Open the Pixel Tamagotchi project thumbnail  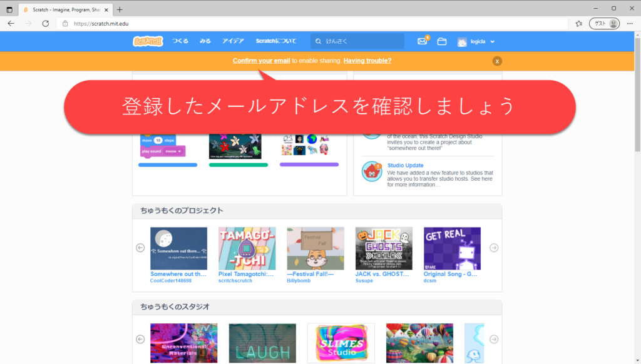247,248
